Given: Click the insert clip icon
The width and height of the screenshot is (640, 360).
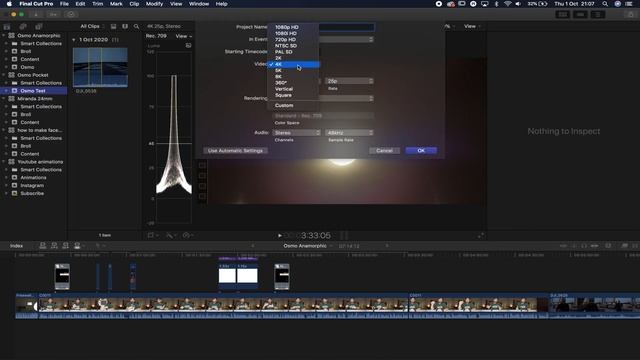Looking at the screenshot, I should (54, 246).
